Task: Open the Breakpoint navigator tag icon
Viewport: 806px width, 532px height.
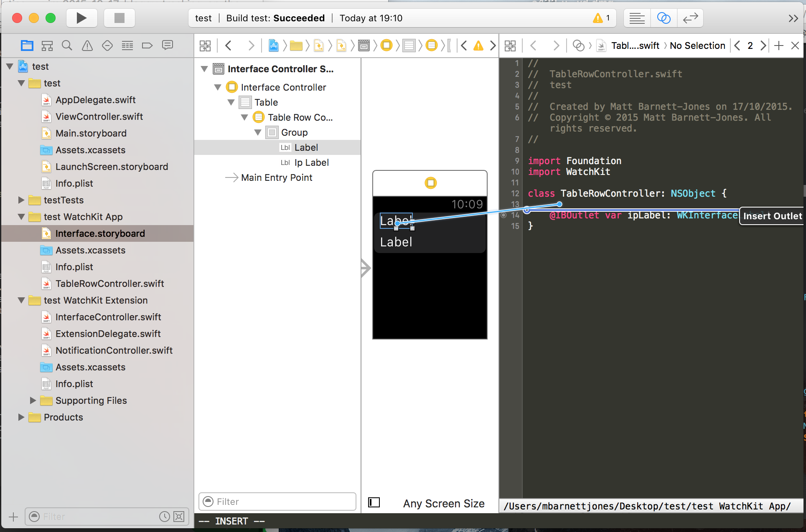Action: (147, 45)
